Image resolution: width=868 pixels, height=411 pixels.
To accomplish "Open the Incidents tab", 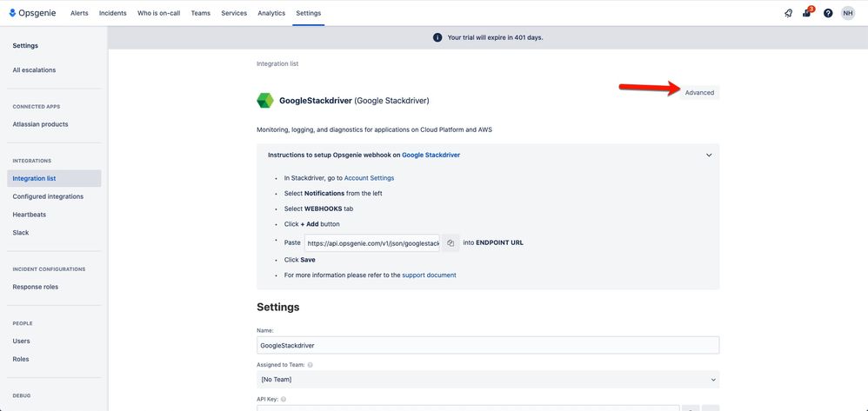I will click(x=112, y=13).
